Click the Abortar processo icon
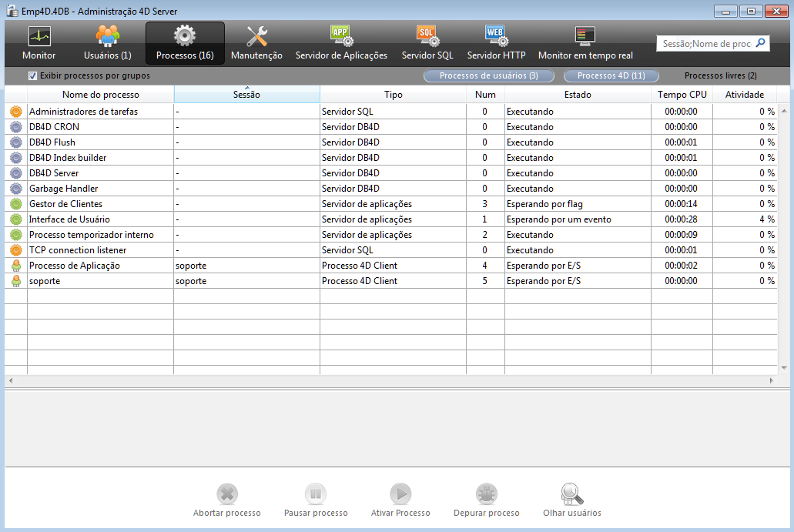 pos(227,494)
